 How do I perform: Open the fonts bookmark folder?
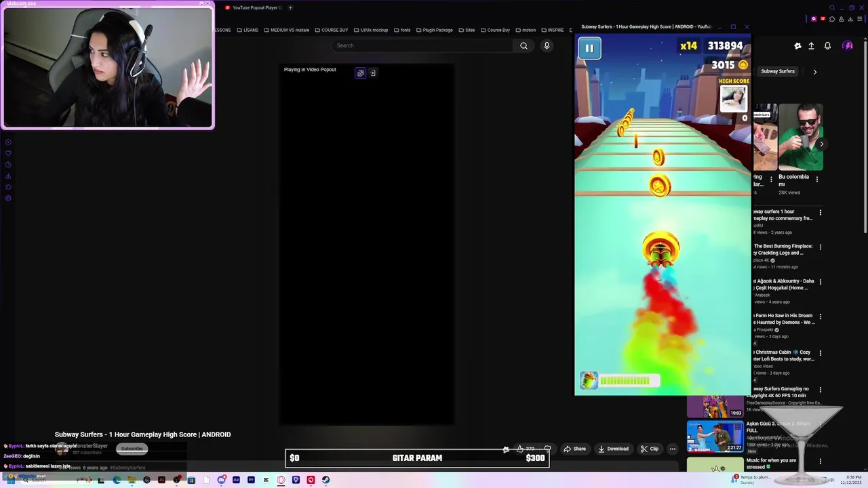click(x=402, y=30)
